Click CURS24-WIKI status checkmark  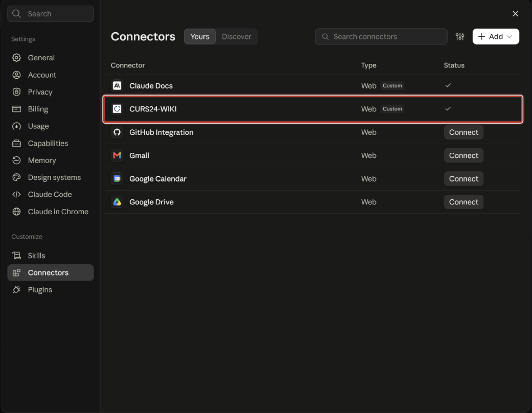pos(448,108)
